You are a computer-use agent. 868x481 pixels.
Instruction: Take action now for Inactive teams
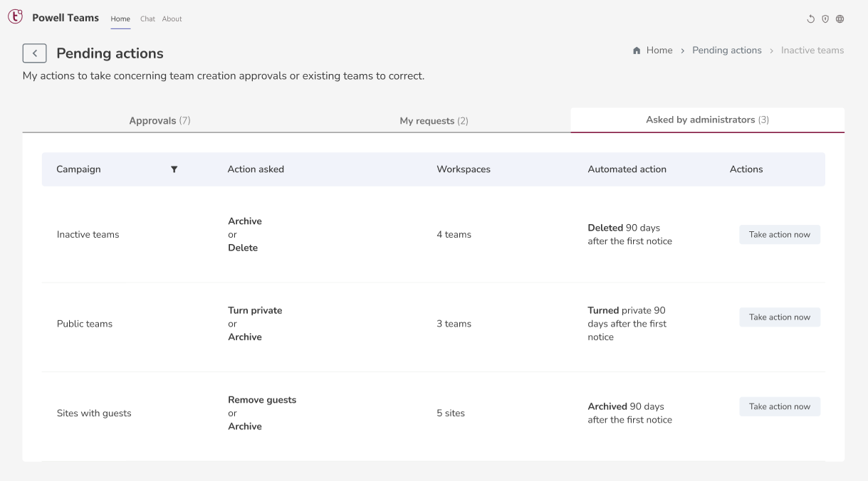pos(780,235)
